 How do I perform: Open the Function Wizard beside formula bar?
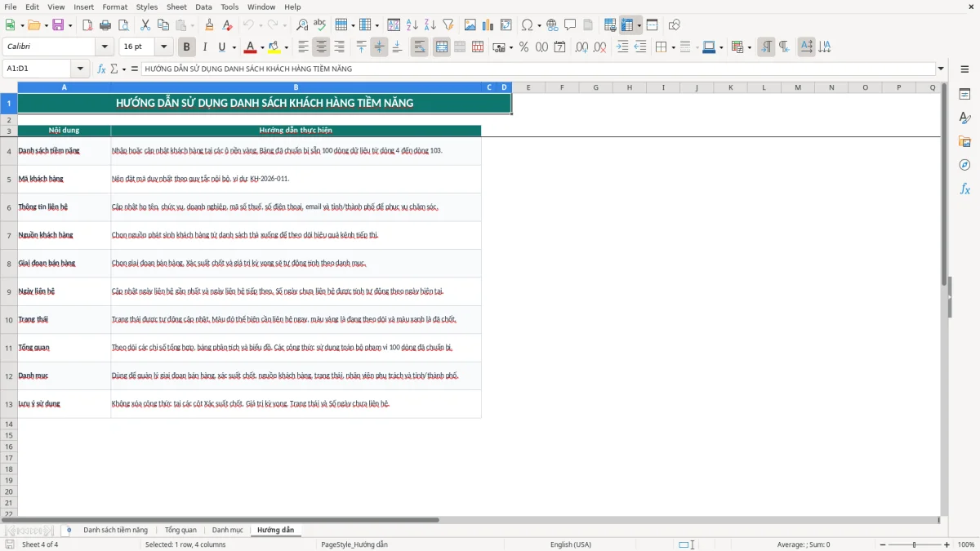[102, 69]
